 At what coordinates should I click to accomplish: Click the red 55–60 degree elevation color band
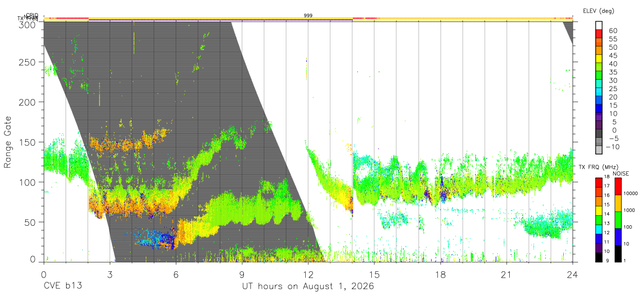(599, 34)
